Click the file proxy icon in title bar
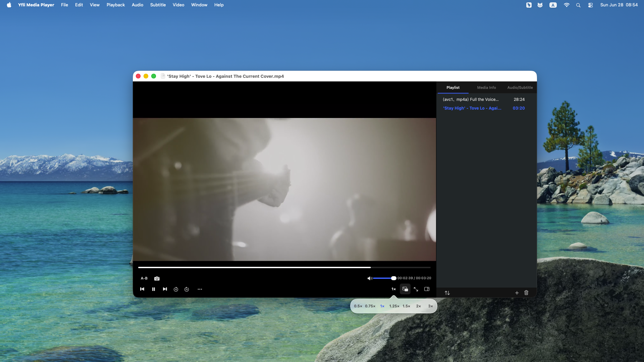644x362 pixels. point(163,76)
